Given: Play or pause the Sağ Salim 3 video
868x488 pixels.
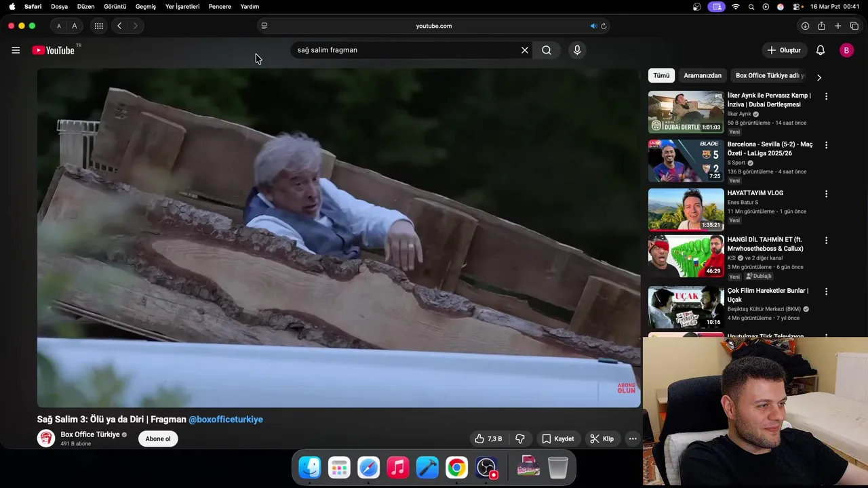Looking at the screenshot, I should pos(338,237).
